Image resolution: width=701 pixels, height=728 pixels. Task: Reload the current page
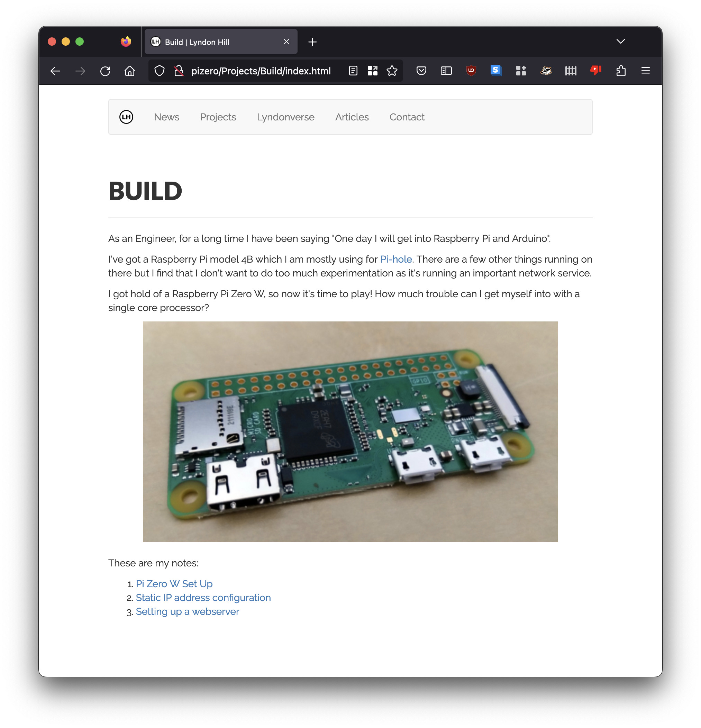click(105, 71)
